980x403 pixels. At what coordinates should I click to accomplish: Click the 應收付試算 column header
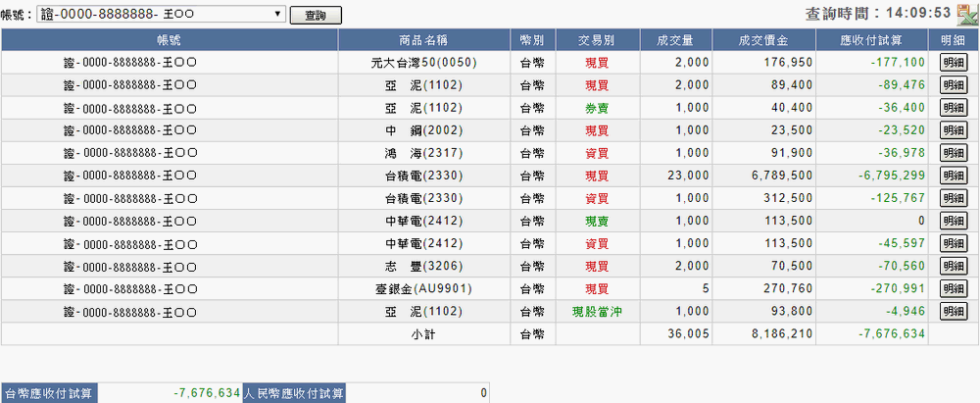[871, 39]
